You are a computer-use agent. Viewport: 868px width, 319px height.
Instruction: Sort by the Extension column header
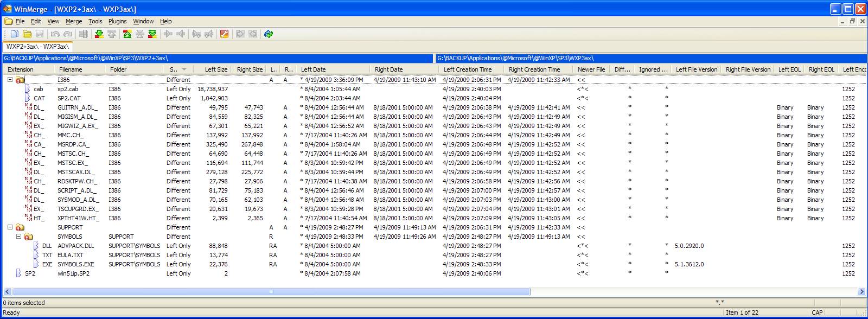[x=28, y=69]
